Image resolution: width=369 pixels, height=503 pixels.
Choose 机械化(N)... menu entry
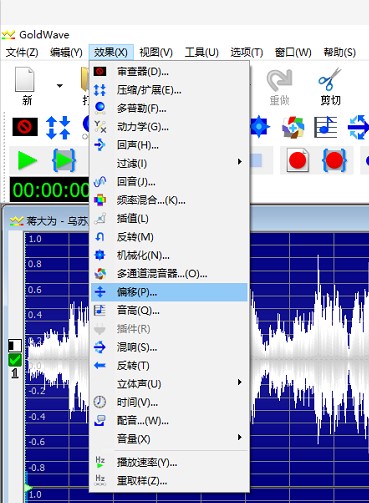pos(169,255)
